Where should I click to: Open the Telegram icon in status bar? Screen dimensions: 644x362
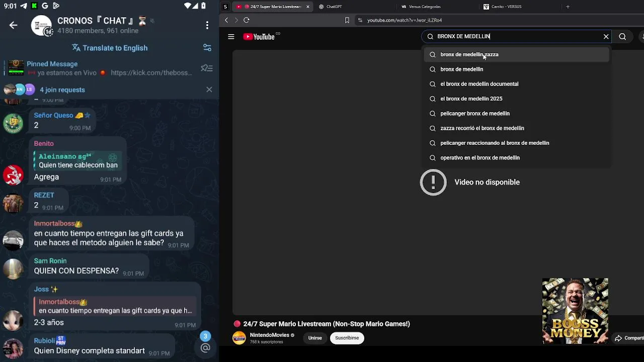[23, 6]
